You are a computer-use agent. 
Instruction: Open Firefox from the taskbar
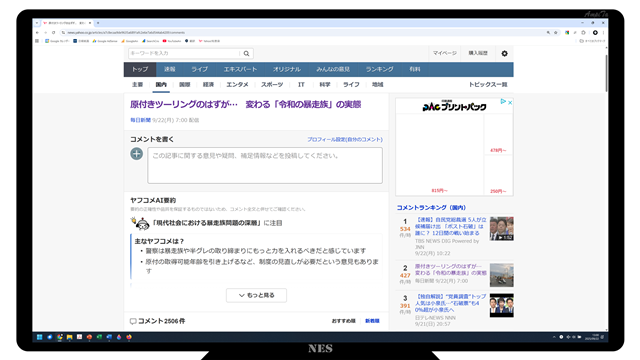pos(129,337)
